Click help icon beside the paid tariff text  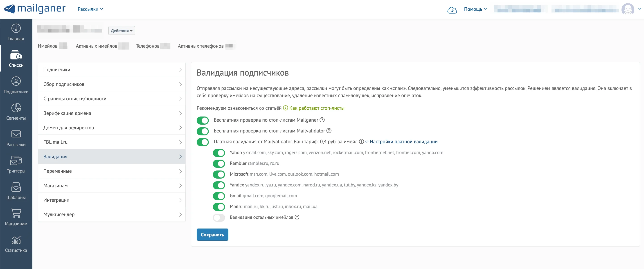point(361,141)
